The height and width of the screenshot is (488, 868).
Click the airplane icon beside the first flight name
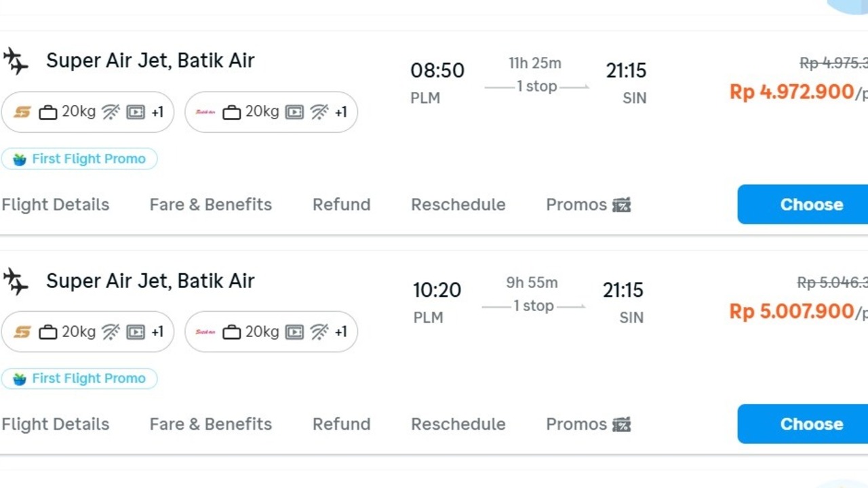point(15,60)
